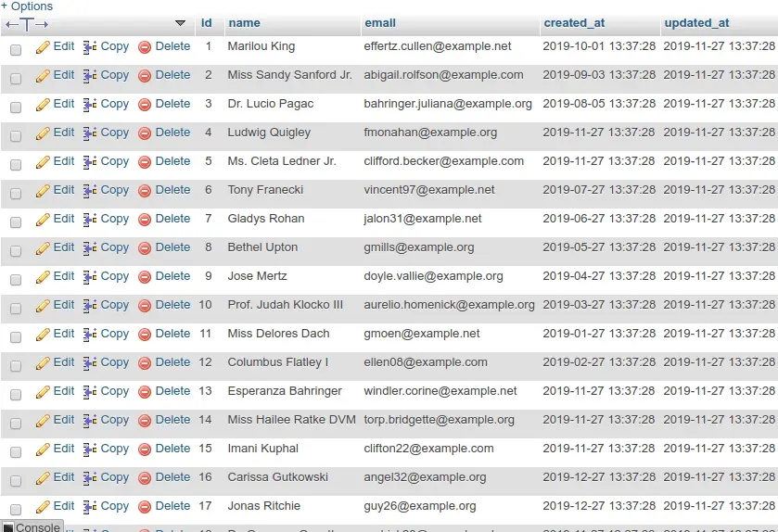The image size is (778, 532).
Task: Sort by the created_at column header
Action: point(574,23)
